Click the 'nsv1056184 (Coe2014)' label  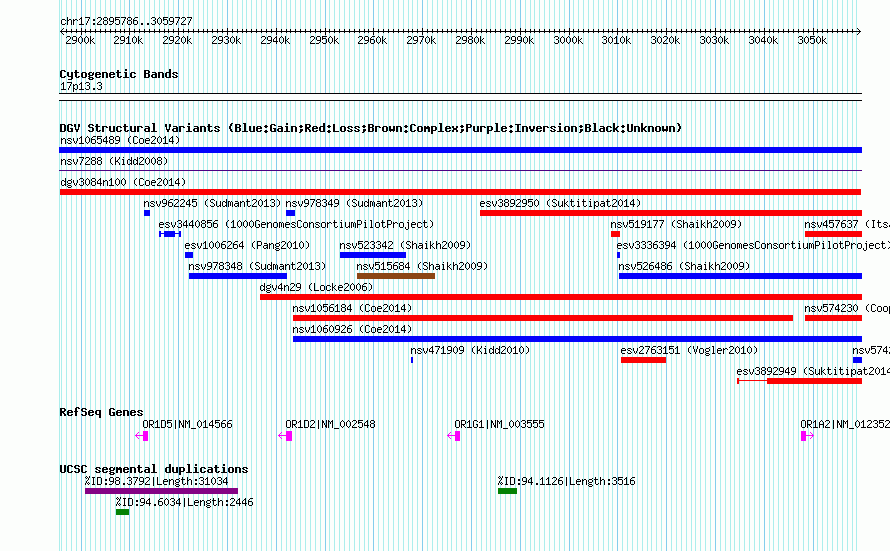click(352, 308)
